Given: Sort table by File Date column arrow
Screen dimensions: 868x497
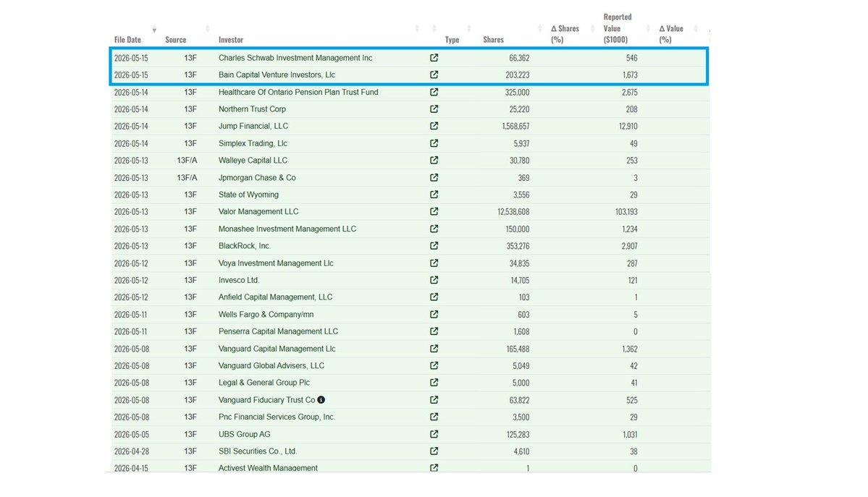Looking at the screenshot, I should click(154, 30).
